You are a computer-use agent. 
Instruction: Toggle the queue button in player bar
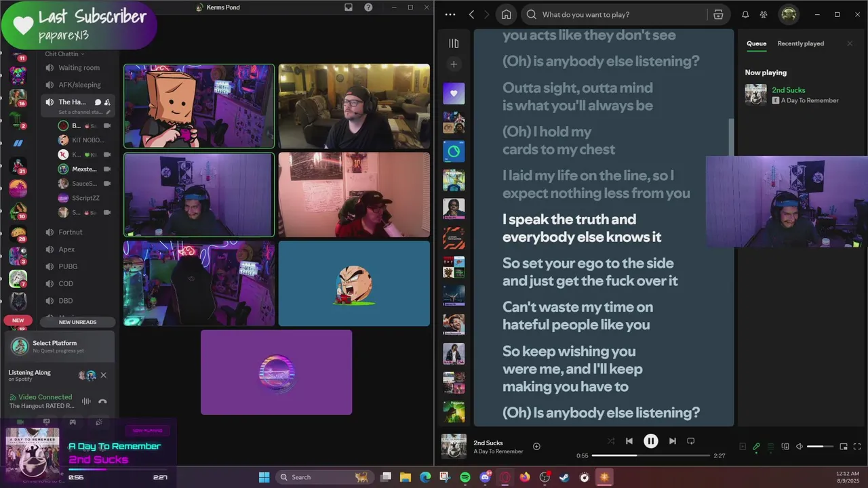click(x=770, y=447)
